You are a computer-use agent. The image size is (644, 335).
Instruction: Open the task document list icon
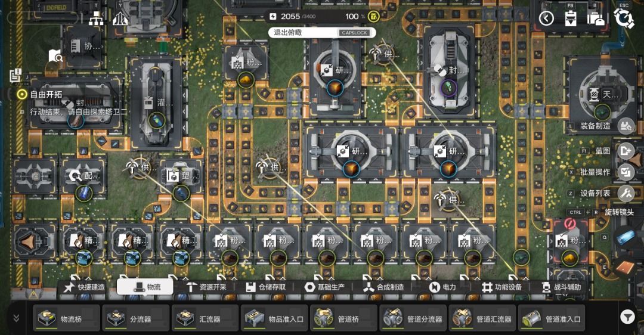pos(15,76)
